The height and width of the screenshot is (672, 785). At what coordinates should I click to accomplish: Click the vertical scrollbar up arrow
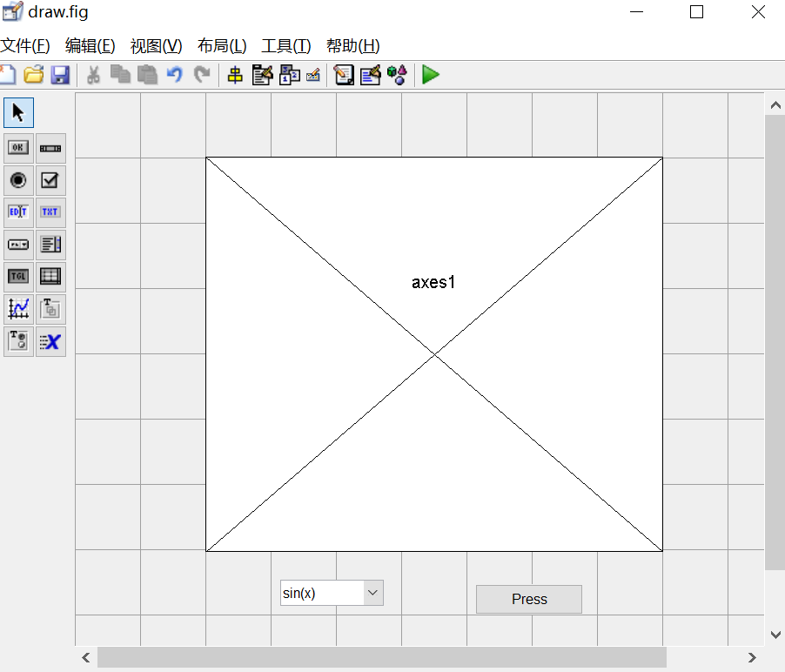point(775,105)
